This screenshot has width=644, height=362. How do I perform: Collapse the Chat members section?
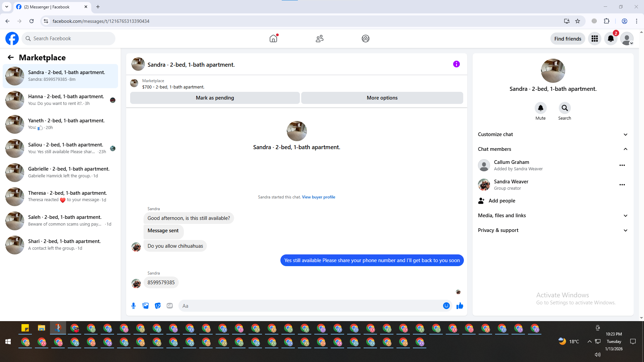(x=625, y=149)
